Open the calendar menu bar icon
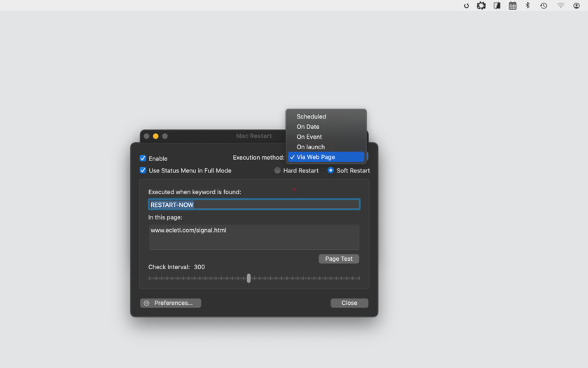This screenshot has width=588, height=368. pyautogui.click(x=512, y=6)
